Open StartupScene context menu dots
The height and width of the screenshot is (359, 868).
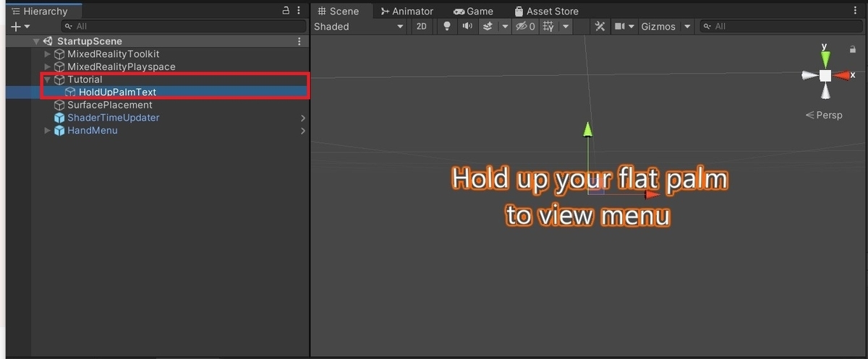coord(299,42)
